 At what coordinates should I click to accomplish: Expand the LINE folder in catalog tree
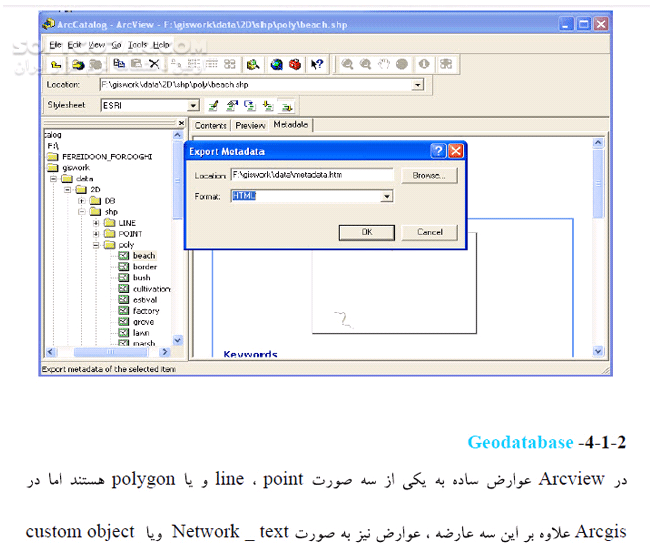[x=97, y=222]
